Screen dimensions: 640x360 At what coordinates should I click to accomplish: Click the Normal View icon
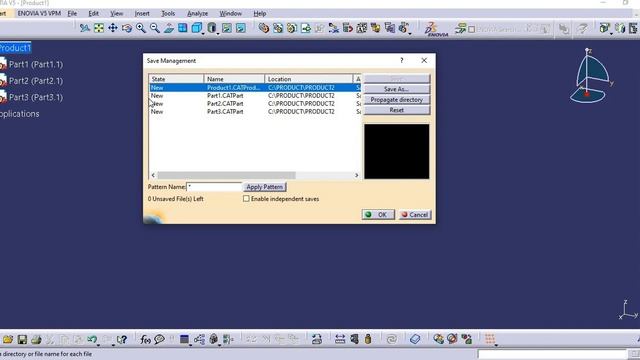(169, 28)
